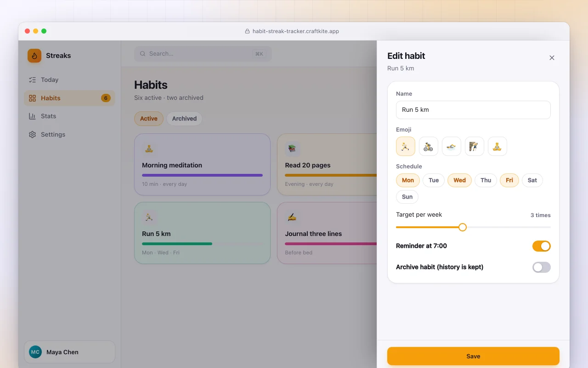Image resolution: width=588 pixels, height=368 pixels.
Task: Choose the cyclist emoji
Action: (429, 146)
